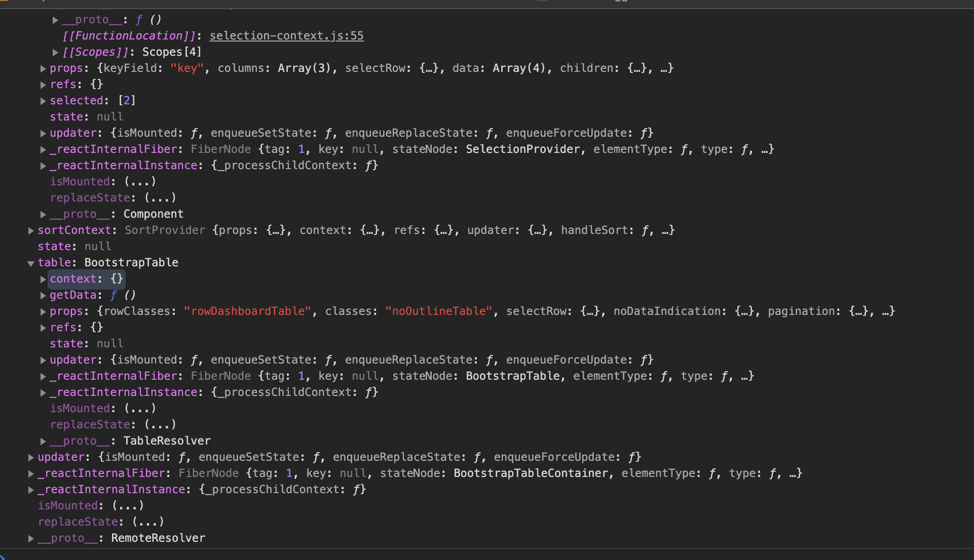The height and width of the screenshot is (560, 974).
Task: Expand the selected array [2]
Action: (x=43, y=100)
